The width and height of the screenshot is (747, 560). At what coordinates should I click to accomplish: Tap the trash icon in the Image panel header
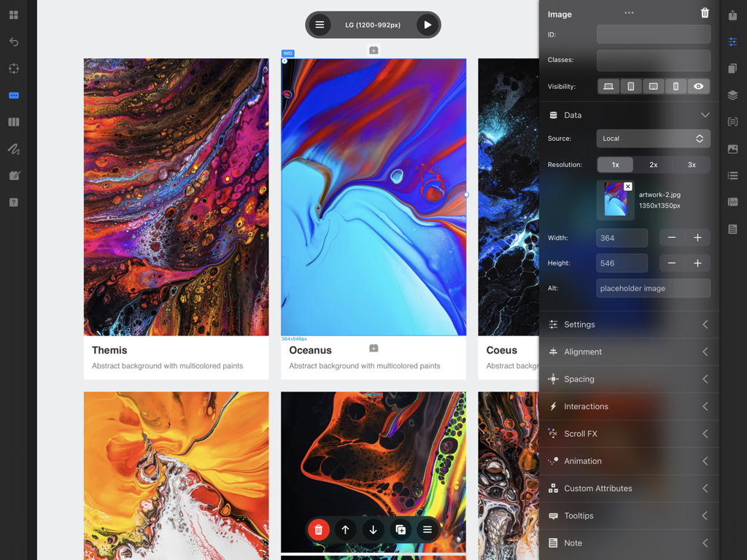point(705,12)
